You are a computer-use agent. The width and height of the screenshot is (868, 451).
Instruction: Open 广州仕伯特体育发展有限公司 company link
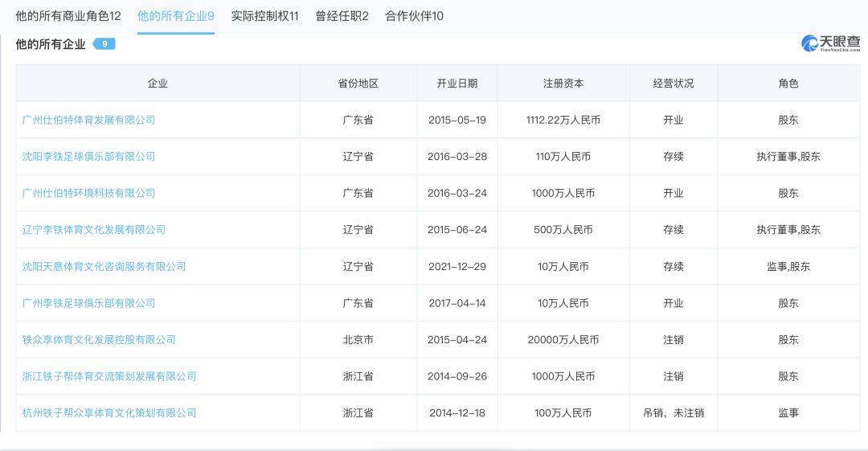(88, 120)
